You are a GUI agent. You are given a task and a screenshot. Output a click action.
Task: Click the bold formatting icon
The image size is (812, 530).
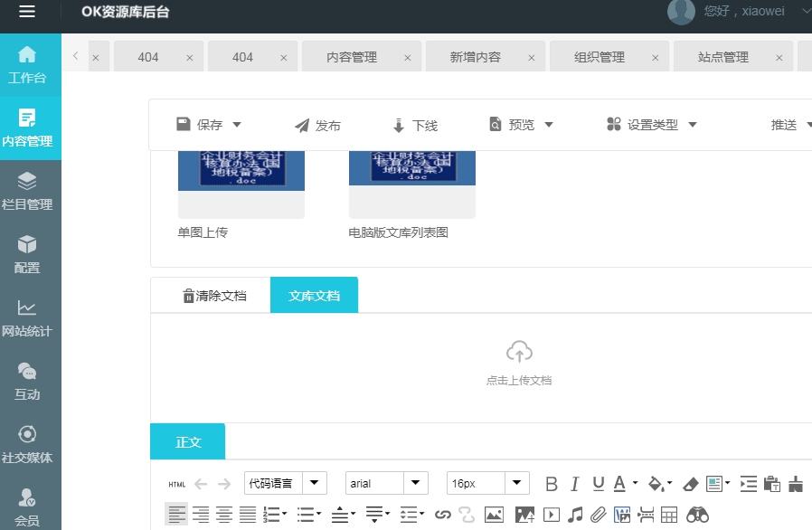coord(552,484)
